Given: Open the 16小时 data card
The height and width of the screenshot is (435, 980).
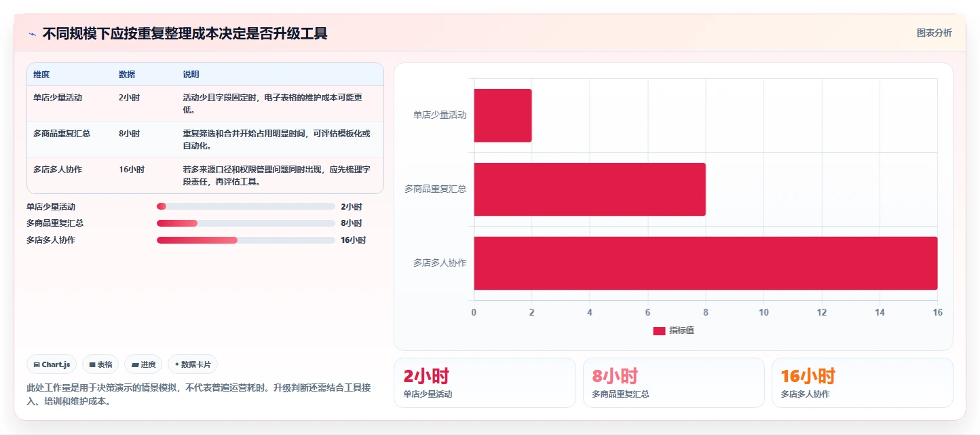Looking at the screenshot, I should (x=862, y=383).
